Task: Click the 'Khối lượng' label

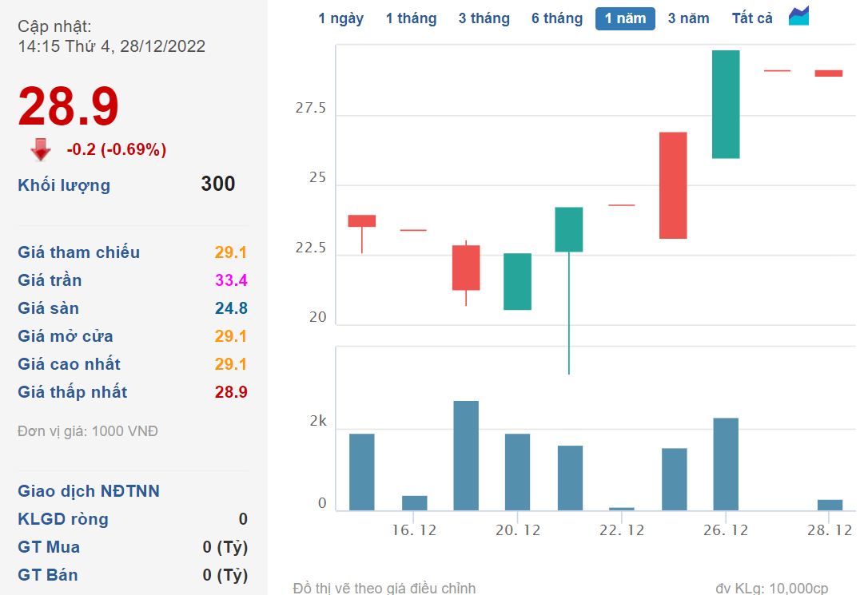Action: [64, 185]
